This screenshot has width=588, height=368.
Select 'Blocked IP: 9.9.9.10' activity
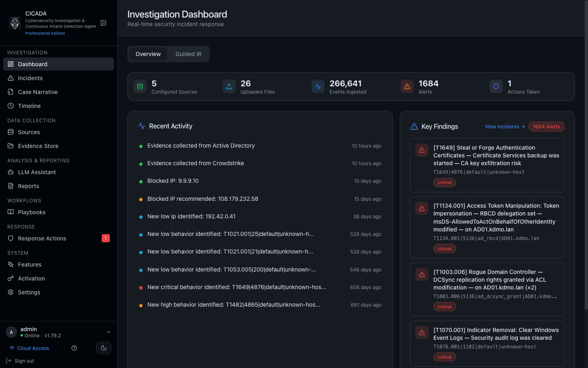tap(260, 181)
